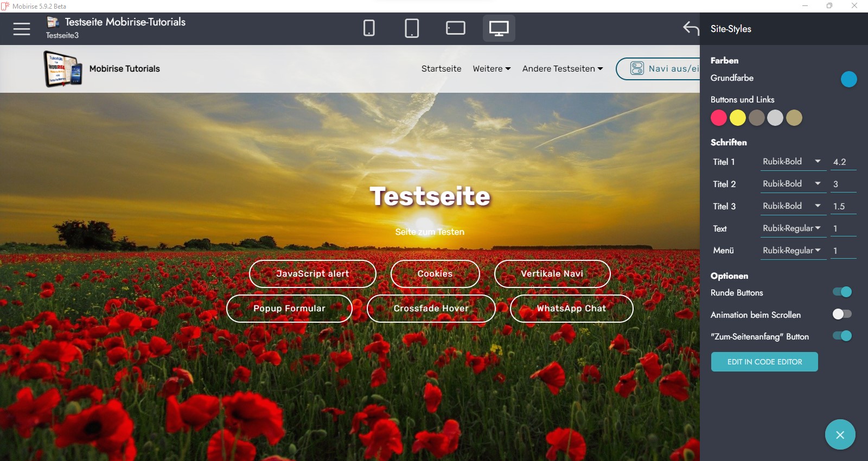Select the landscape tablet view icon
The width and height of the screenshot is (868, 461).
point(455,28)
